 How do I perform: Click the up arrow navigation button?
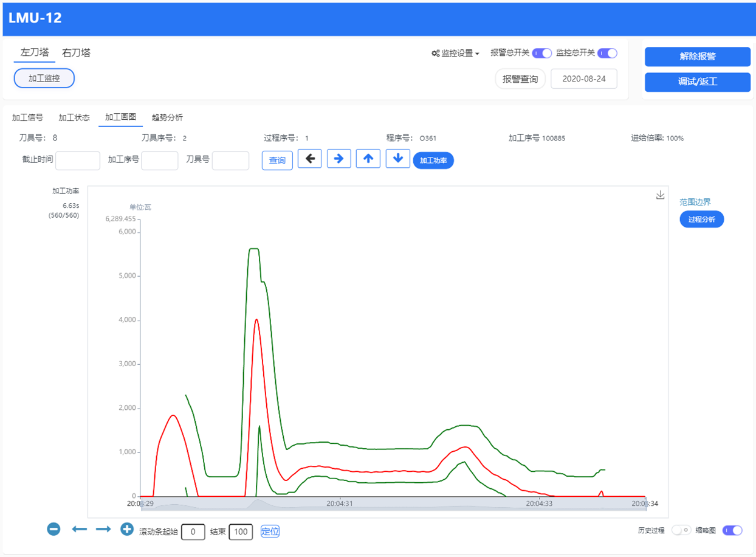[368, 159]
